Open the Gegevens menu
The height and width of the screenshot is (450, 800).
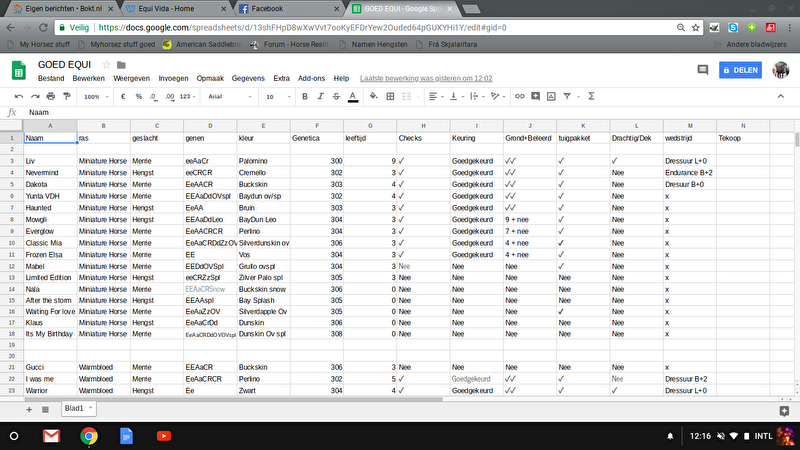(x=248, y=78)
